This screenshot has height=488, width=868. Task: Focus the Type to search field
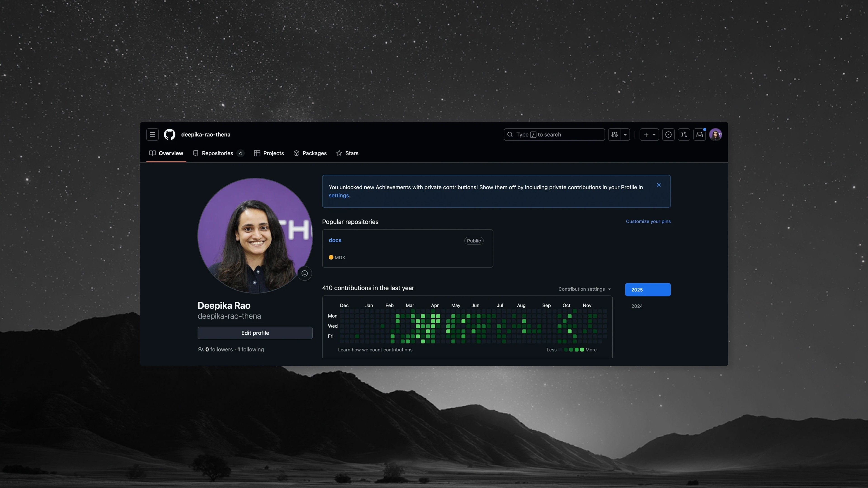pos(554,134)
